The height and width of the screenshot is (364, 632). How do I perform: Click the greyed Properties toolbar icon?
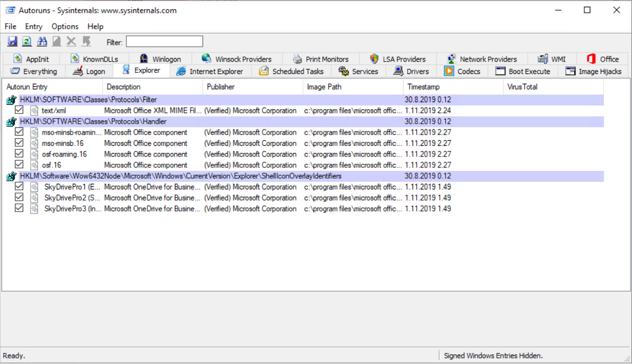tap(57, 42)
